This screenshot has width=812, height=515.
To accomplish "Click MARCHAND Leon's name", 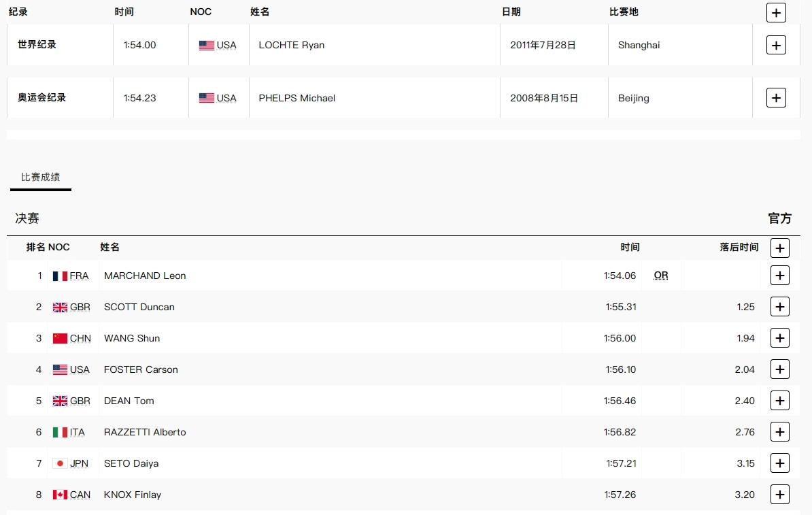I will pyautogui.click(x=145, y=276).
